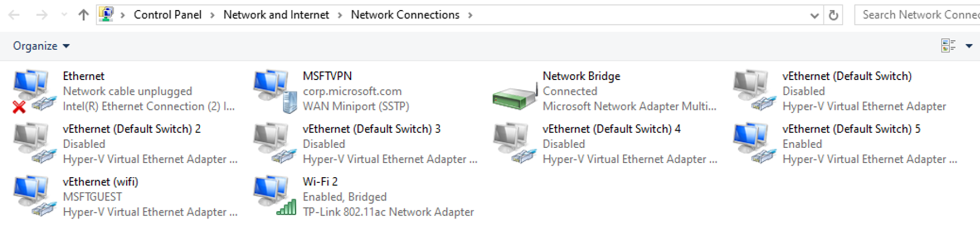Select the green Network Bridge icon
Viewport: 980px width, 228px height.
point(514,96)
